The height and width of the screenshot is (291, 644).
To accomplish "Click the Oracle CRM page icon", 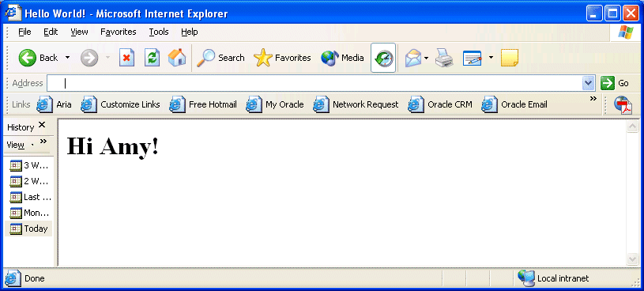I will [x=416, y=104].
